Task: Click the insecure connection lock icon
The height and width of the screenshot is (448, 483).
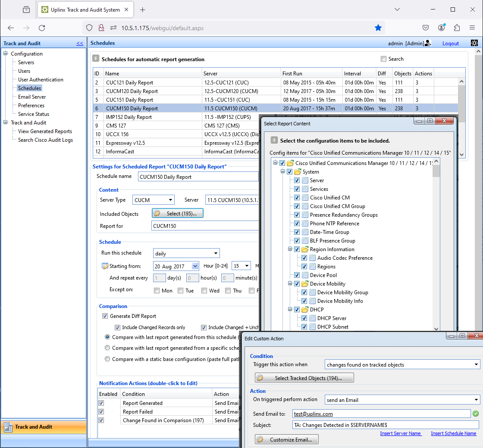Action: click(x=101, y=28)
